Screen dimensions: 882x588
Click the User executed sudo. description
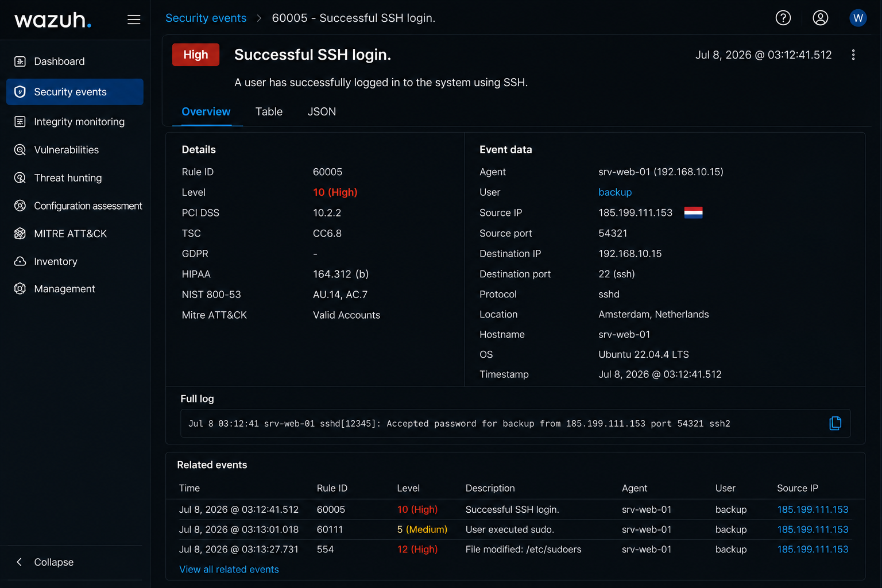(x=510, y=529)
